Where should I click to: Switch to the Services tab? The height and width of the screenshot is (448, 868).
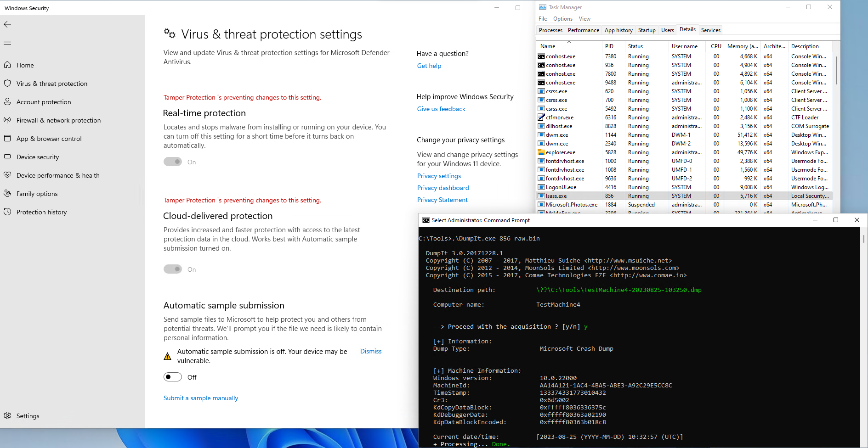pyautogui.click(x=710, y=30)
